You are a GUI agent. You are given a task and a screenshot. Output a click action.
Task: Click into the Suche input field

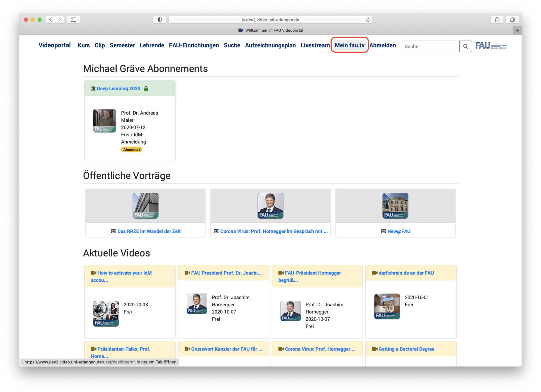click(x=430, y=46)
